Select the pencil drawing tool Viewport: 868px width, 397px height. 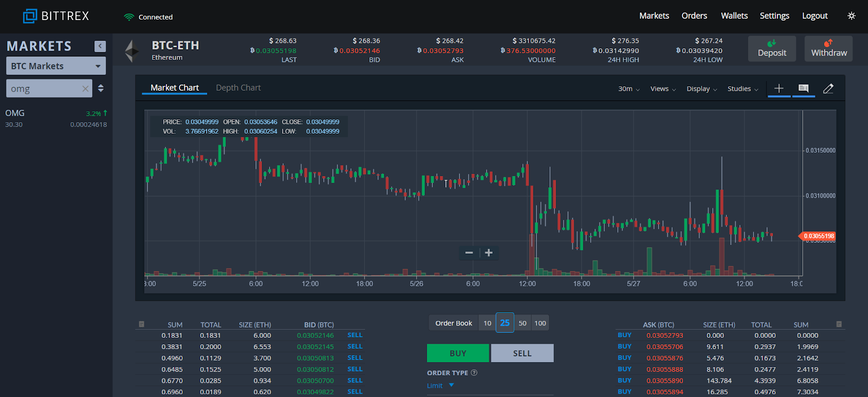[x=828, y=88]
